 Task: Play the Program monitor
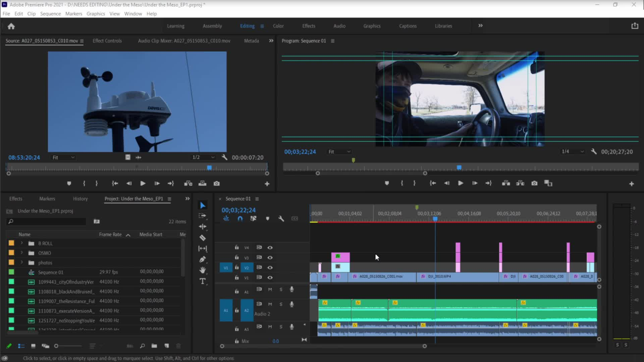(x=460, y=183)
